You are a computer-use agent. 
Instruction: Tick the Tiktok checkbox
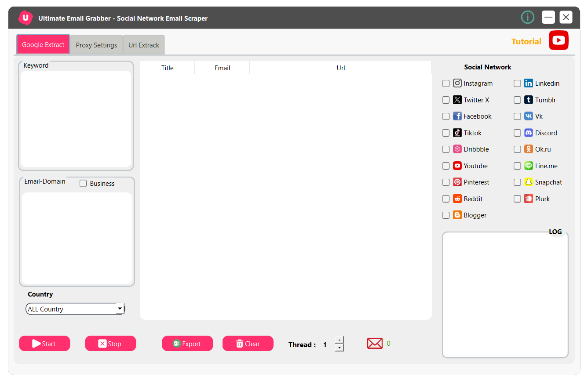click(446, 133)
